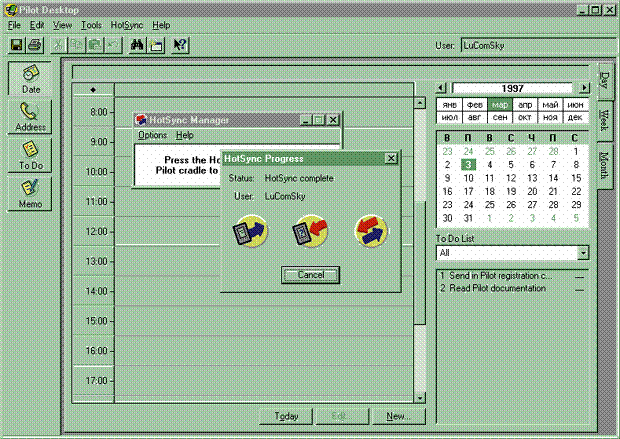Click the Cut scissors toolbar icon

tap(59, 45)
